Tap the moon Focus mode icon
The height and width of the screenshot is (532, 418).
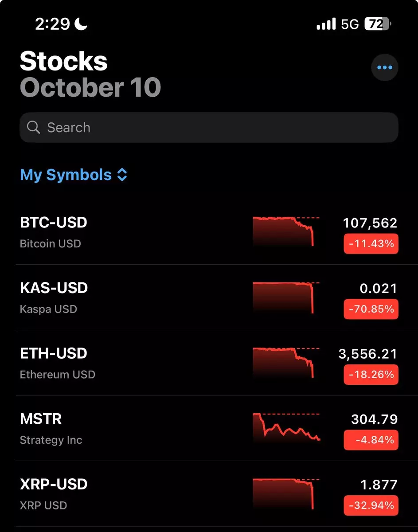(x=81, y=24)
